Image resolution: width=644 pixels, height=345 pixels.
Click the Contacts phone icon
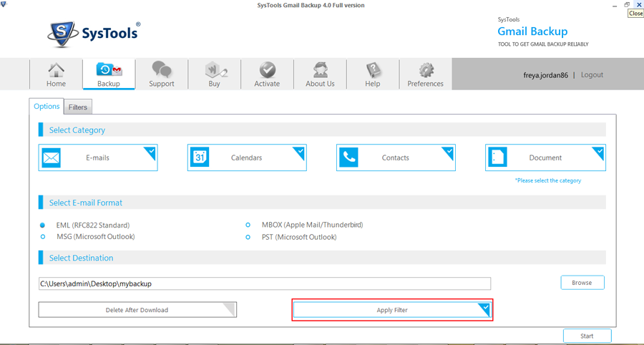349,157
